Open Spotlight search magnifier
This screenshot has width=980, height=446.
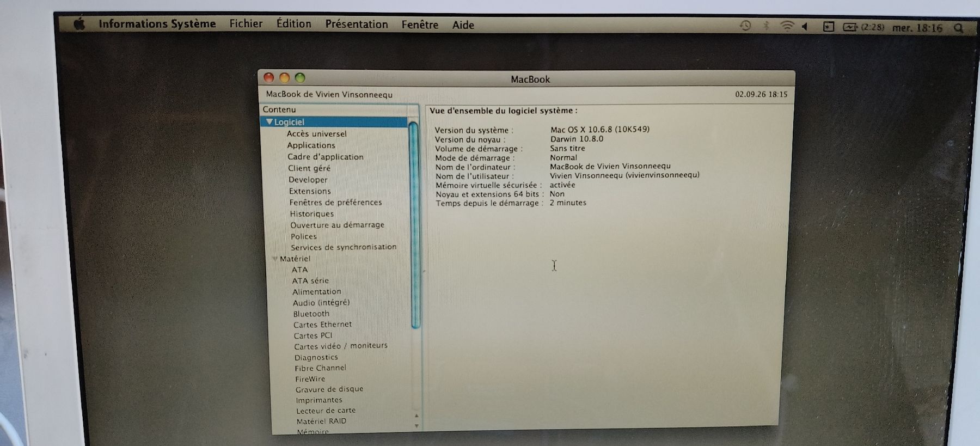(959, 28)
